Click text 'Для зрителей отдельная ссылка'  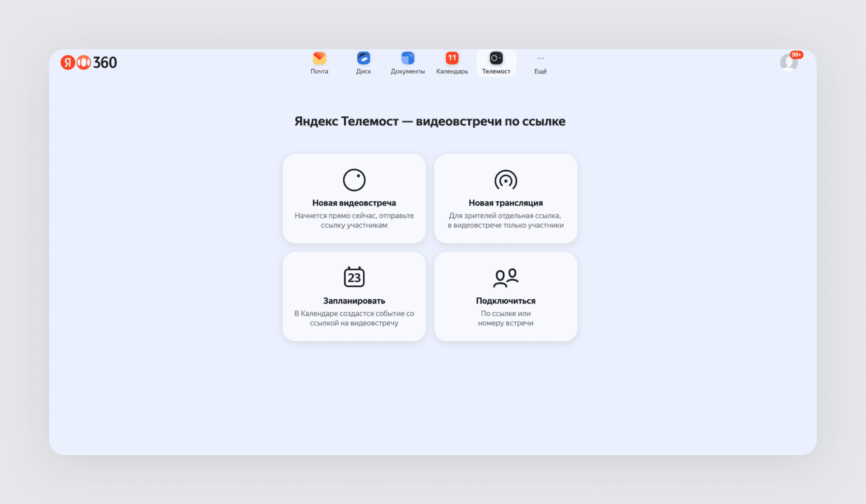(505, 215)
